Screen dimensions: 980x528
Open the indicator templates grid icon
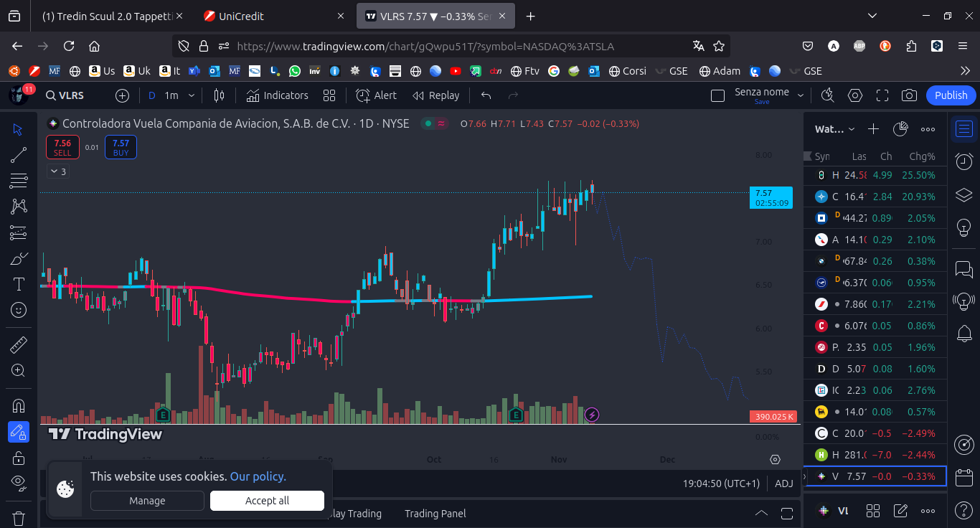(329, 95)
